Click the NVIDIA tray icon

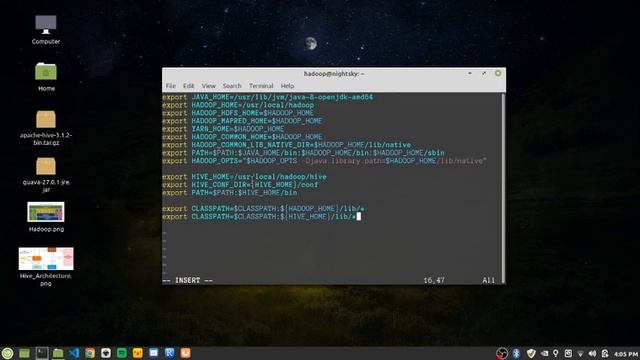[x=544, y=353]
